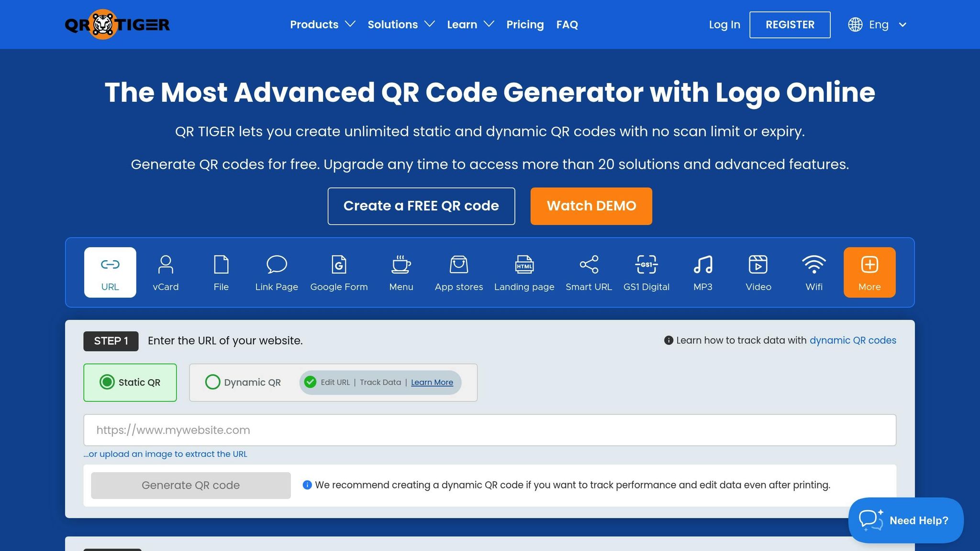The height and width of the screenshot is (551, 980).
Task: Click Create a FREE QR code button
Action: tap(421, 206)
